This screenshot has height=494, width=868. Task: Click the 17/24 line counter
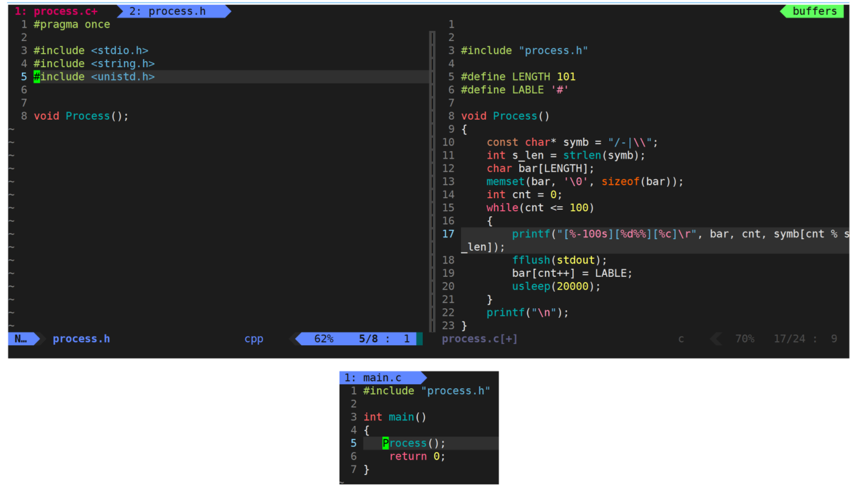click(x=789, y=339)
